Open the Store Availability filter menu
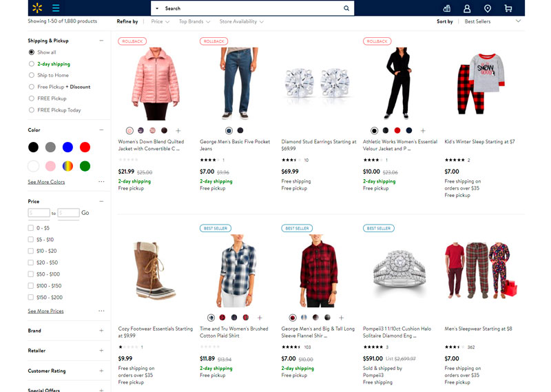The height and width of the screenshot is (392, 551). (x=241, y=21)
